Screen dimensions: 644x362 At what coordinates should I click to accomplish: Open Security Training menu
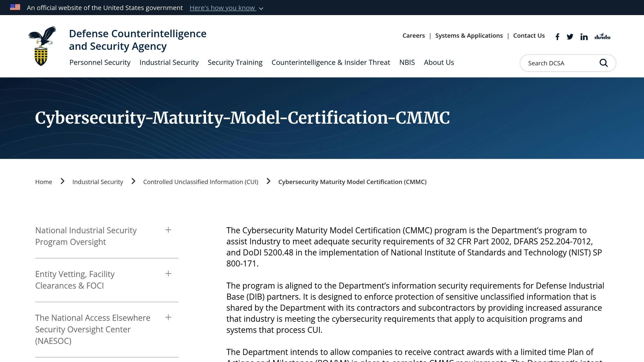[x=235, y=63]
